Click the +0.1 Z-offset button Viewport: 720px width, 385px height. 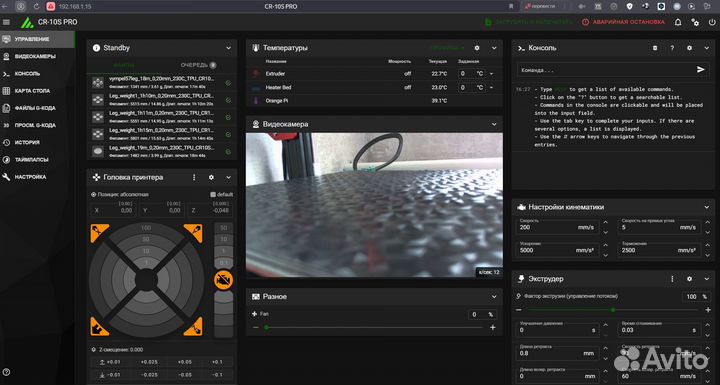[x=217, y=362]
